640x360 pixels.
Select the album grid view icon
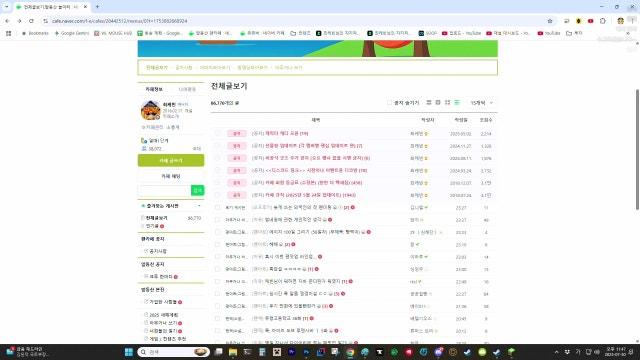pos(447,102)
